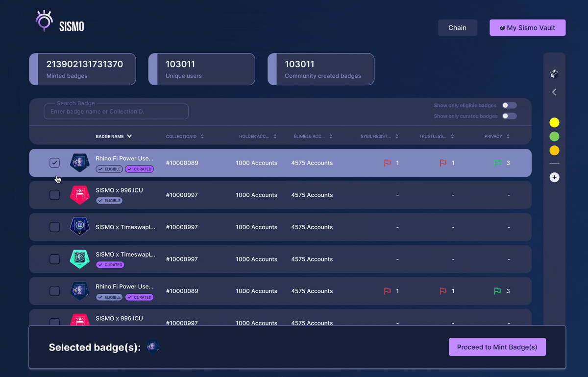Click badge image of the checked Rhino.Fi row
Screen dimensions: 588x377
click(x=79, y=163)
